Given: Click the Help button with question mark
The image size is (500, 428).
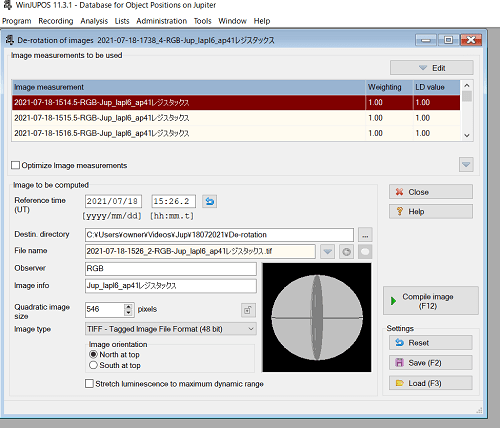Looking at the screenshot, I should tap(431, 211).
